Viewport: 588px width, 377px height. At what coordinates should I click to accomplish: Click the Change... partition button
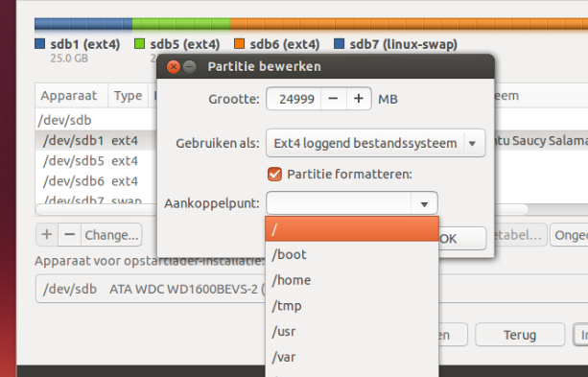[111, 235]
